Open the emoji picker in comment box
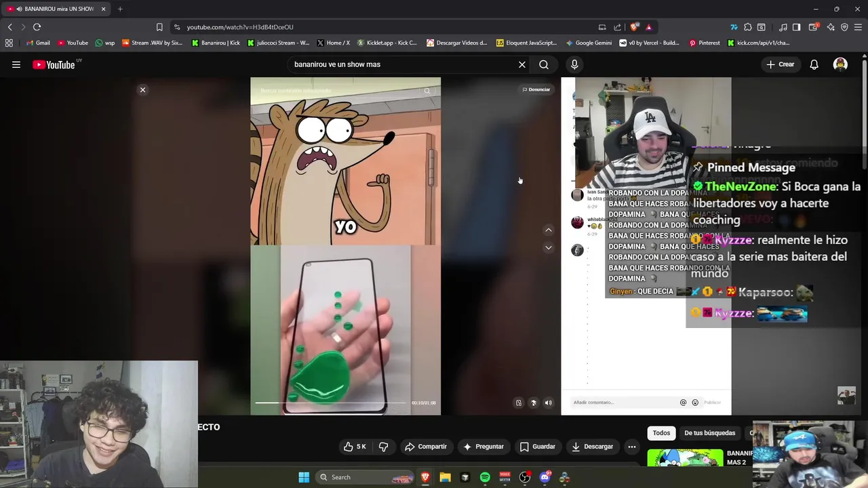Image resolution: width=868 pixels, height=488 pixels. 695,403
